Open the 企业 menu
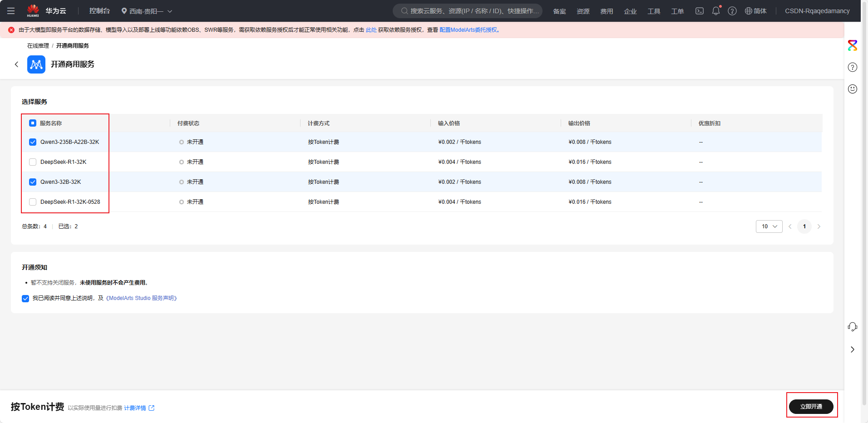868x423 pixels. pos(630,11)
